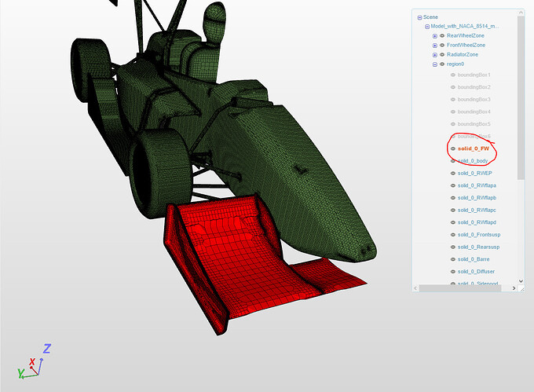Toggle visibility of RadiatorZone
The width and height of the screenshot is (534, 392).
(x=442, y=54)
